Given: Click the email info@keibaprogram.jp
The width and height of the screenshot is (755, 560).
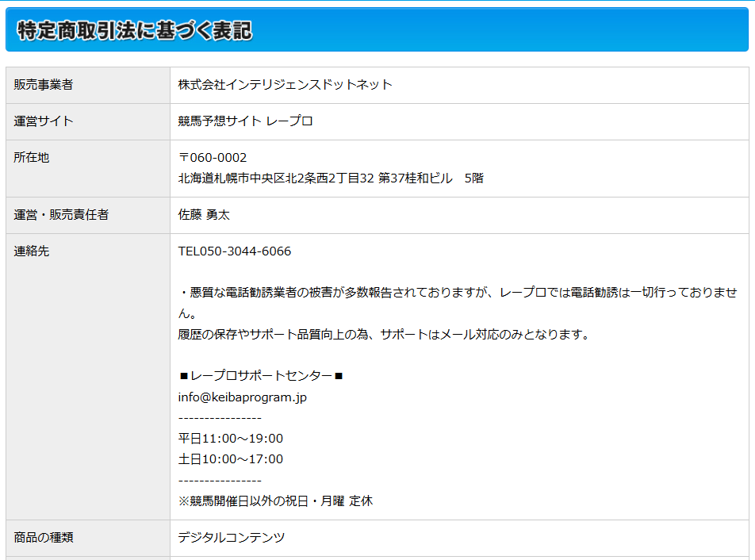Looking at the screenshot, I should point(242,397).
